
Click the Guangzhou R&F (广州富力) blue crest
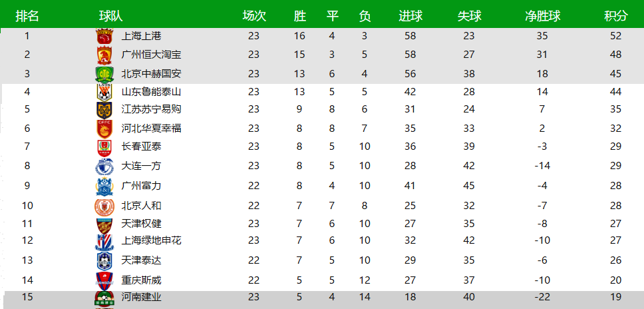pyautogui.click(x=104, y=186)
